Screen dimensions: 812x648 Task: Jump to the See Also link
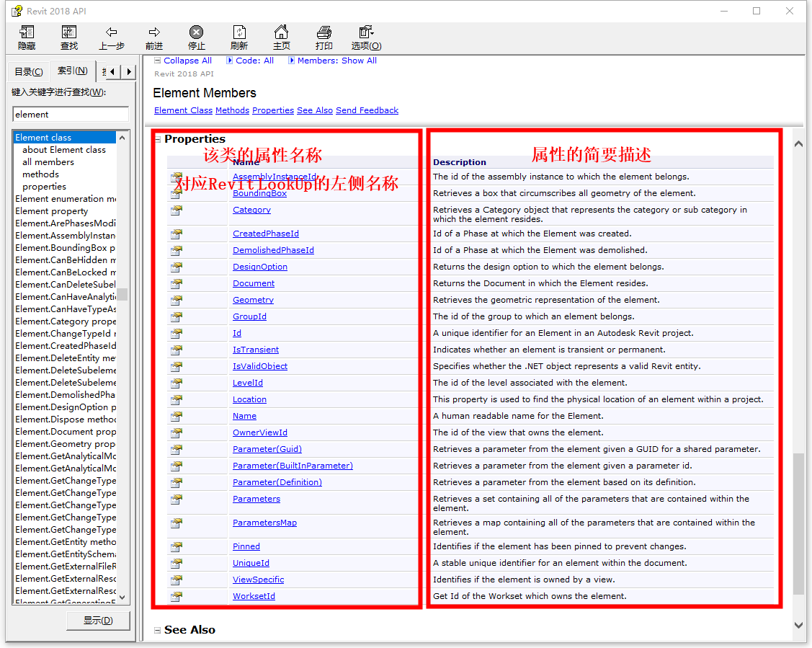(x=315, y=110)
